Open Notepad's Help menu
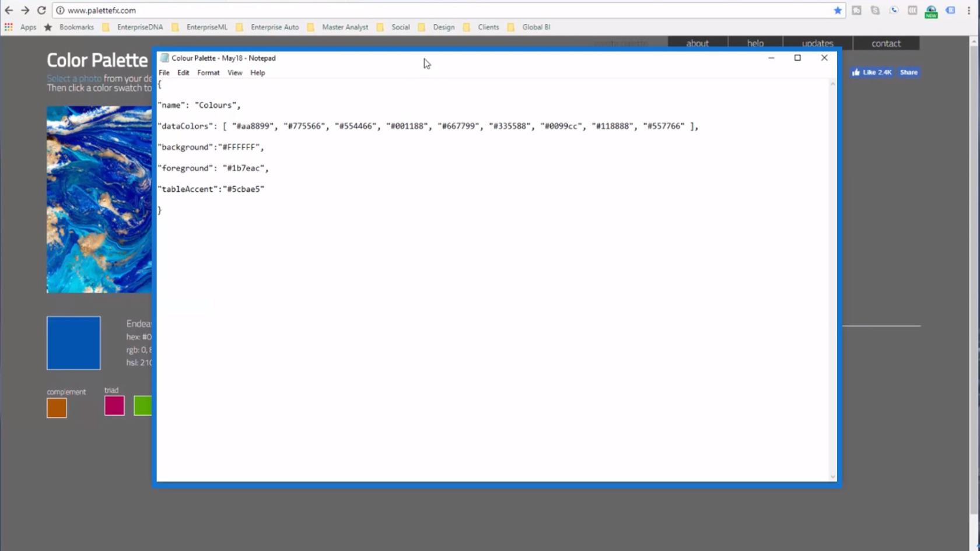Viewport: 980px width, 551px height. 257,73
